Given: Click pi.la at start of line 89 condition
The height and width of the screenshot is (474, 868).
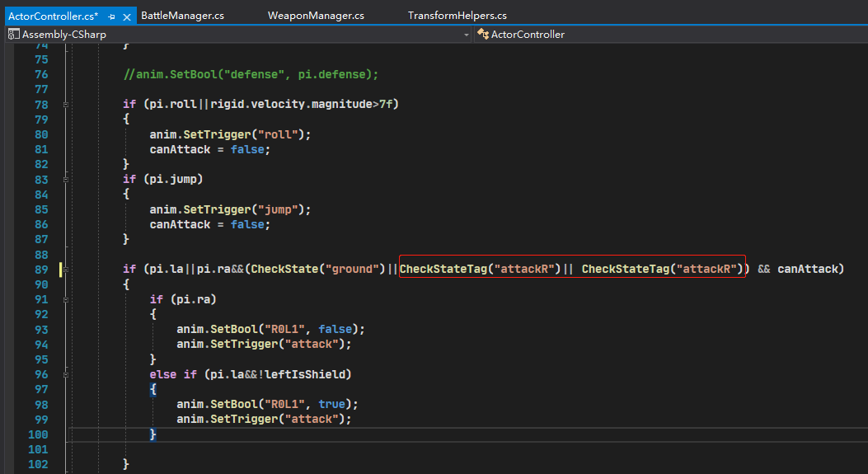Looking at the screenshot, I should pyautogui.click(x=167, y=269).
